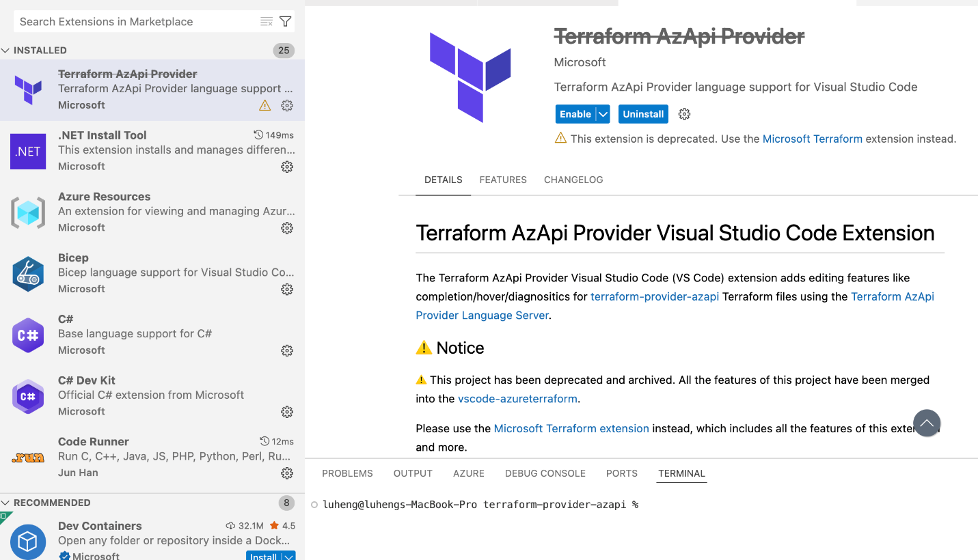Uninstall the Terraform AzApi Provider extension
Image resolution: width=978 pixels, height=560 pixels.
(x=642, y=113)
